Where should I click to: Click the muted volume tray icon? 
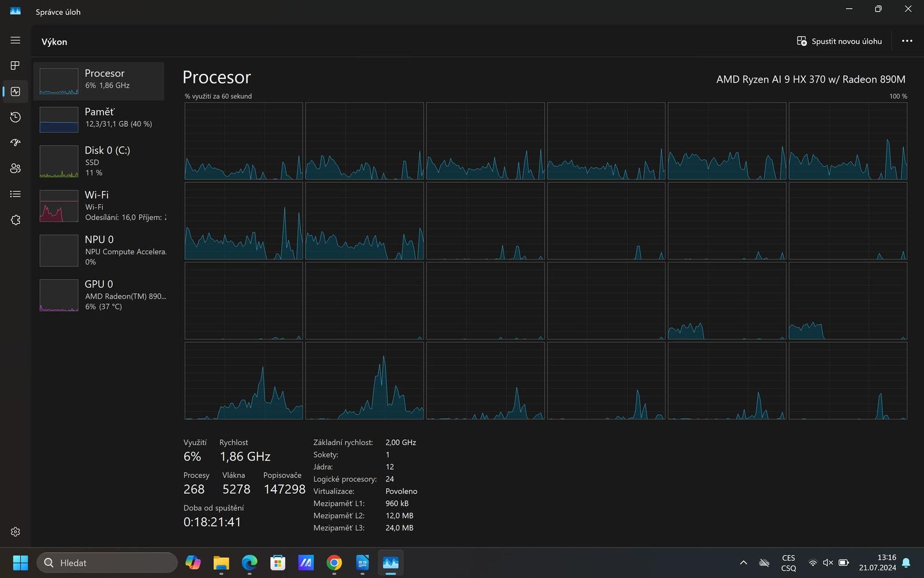point(828,562)
